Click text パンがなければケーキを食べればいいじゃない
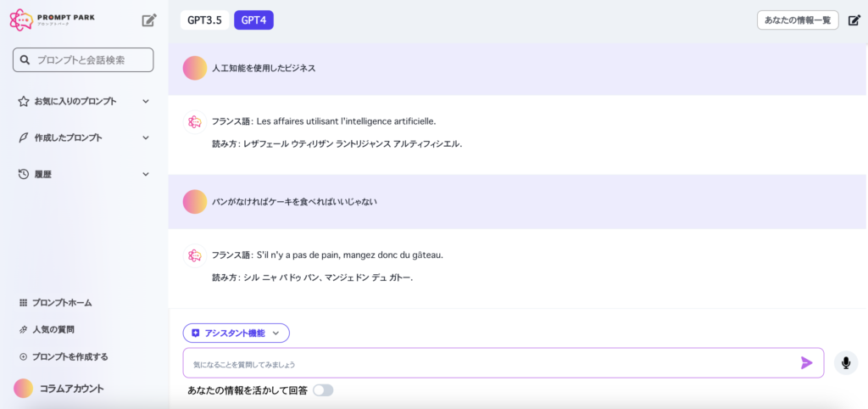 (x=294, y=202)
